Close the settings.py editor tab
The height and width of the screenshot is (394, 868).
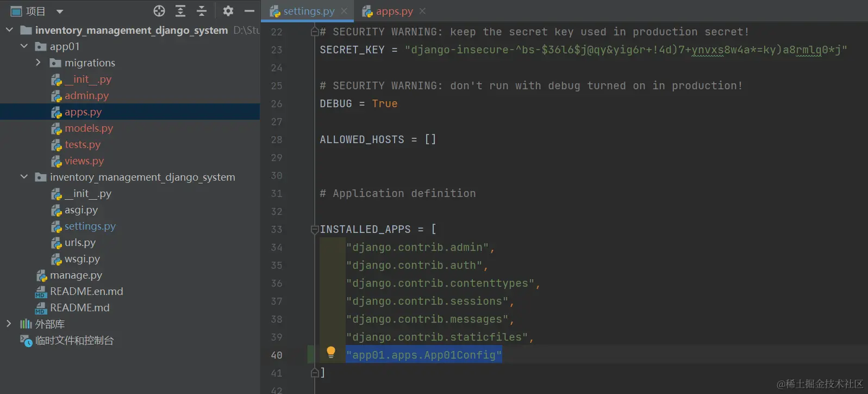pyautogui.click(x=344, y=11)
